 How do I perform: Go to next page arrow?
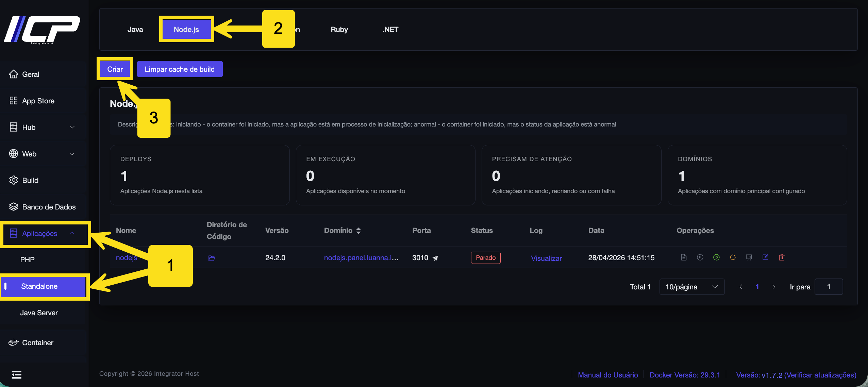tap(774, 287)
